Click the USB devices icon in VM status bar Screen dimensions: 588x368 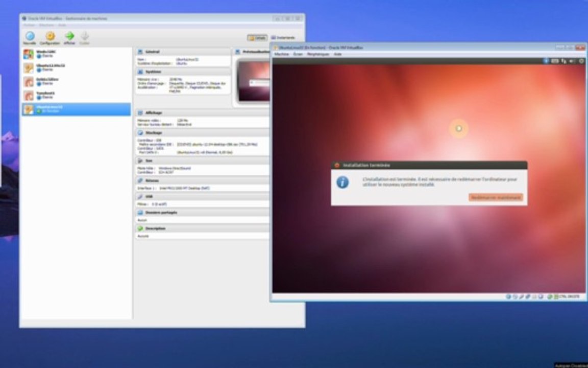tap(522, 296)
